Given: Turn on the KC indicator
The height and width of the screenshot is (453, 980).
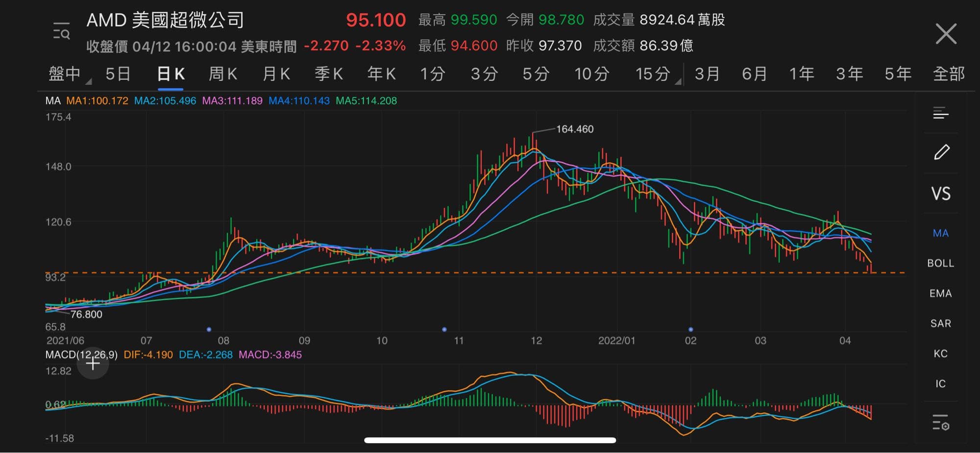Looking at the screenshot, I should 940,354.
